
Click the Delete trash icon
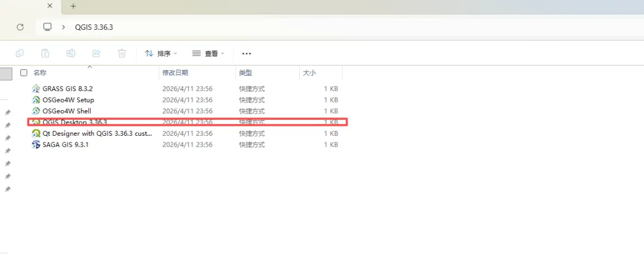[x=122, y=54]
